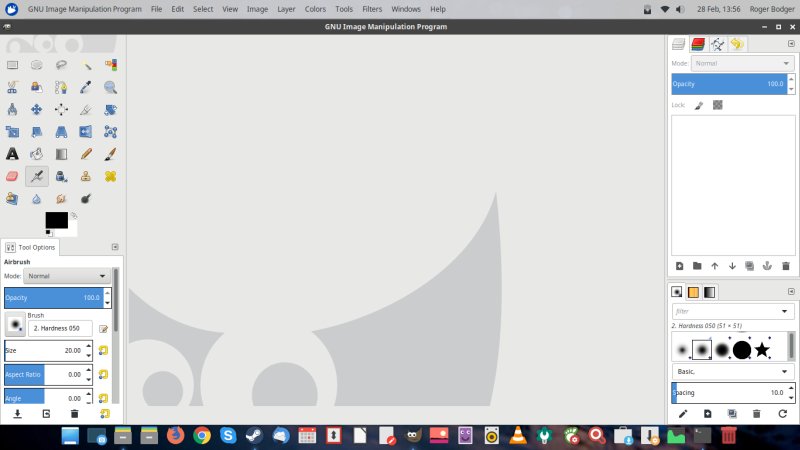Open the Brushes dock configuration menu arrow
The image size is (800, 450).
[x=791, y=292]
